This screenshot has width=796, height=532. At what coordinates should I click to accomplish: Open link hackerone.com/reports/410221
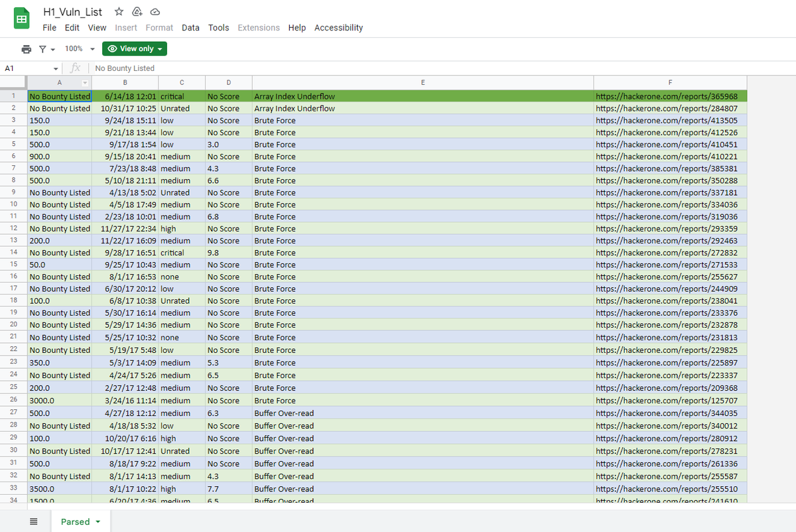(x=667, y=157)
